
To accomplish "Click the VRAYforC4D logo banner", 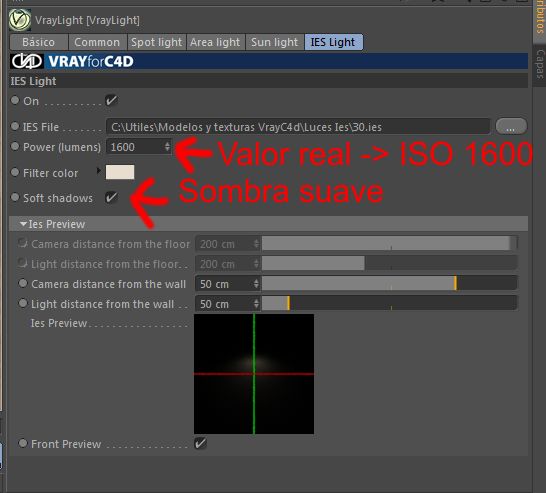I will (x=269, y=61).
